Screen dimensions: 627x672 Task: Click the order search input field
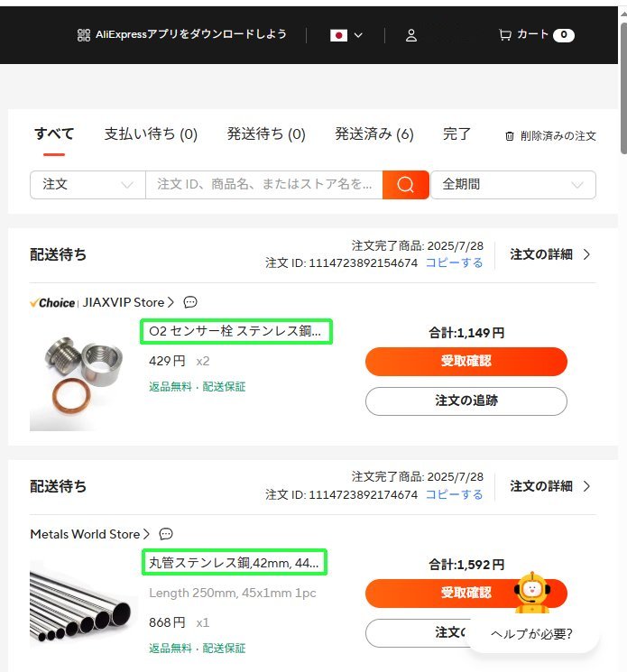264,185
